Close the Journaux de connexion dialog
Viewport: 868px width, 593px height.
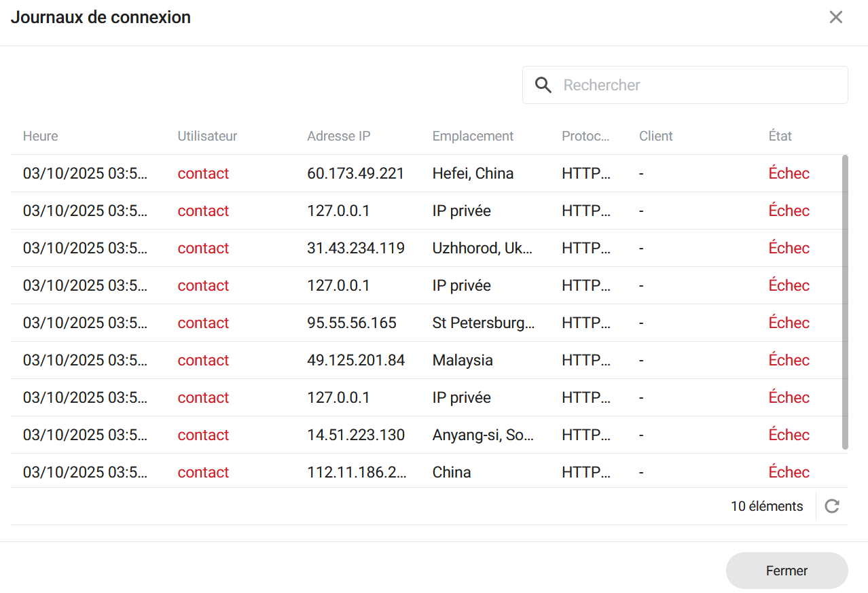click(835, 18)
